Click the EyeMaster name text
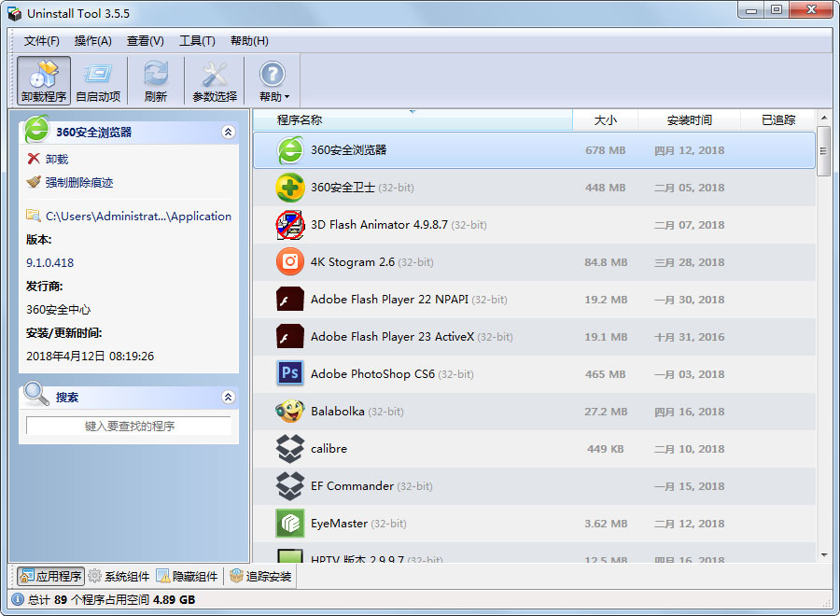This screenshot has height=616, width=840. [x=339, y=524]
